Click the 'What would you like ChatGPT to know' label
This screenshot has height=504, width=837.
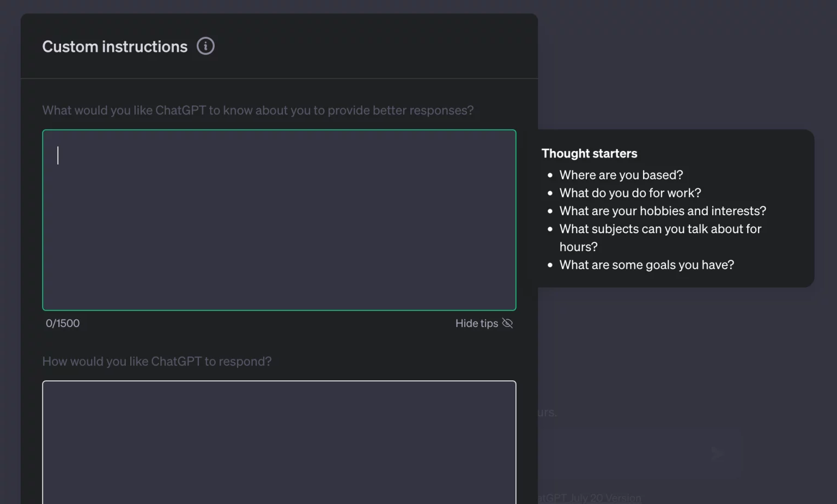pos(258,110)
